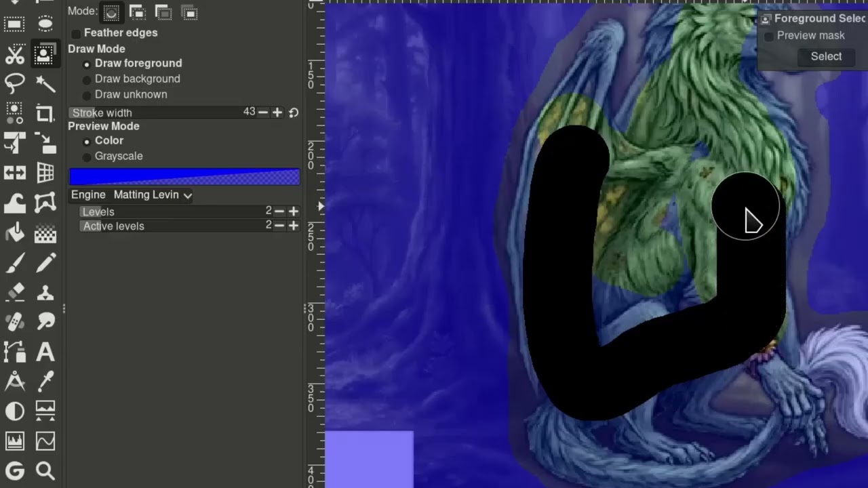This screenshot has height=488, width=868.
Task: Enable the Feather edges checkbox
Action: 76,33
